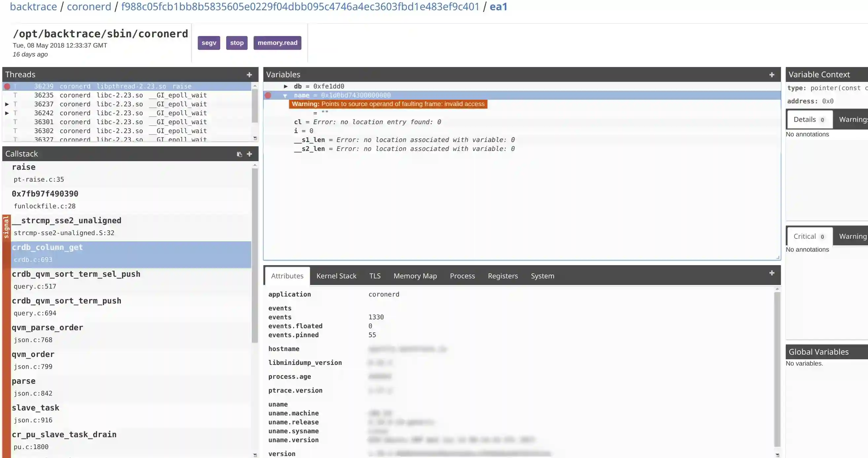Image resolution: width=868 pixels, height=458 pixels.
Task: Click the stop signal icon button
Action: click(x=237, y=42)
